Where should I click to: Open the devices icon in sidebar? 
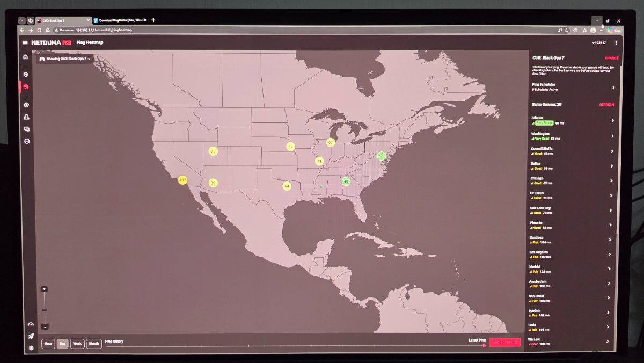point(26,129)
